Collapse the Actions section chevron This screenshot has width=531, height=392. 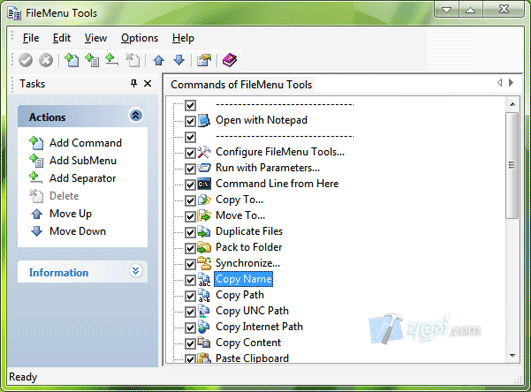[135, 115]
